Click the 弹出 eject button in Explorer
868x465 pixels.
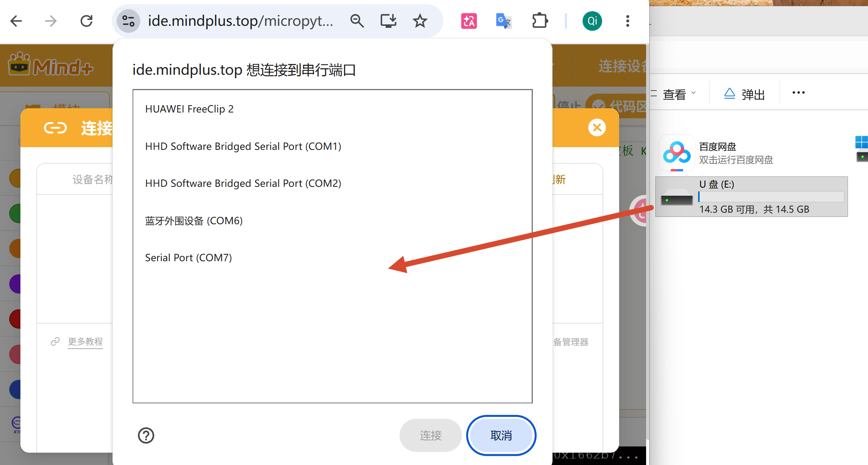(x=744, y=94)
